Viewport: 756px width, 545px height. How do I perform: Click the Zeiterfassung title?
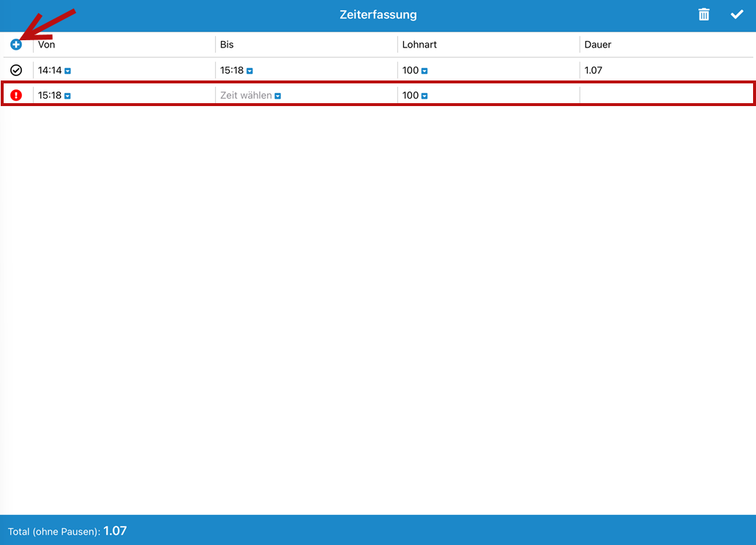pos(378,15)
